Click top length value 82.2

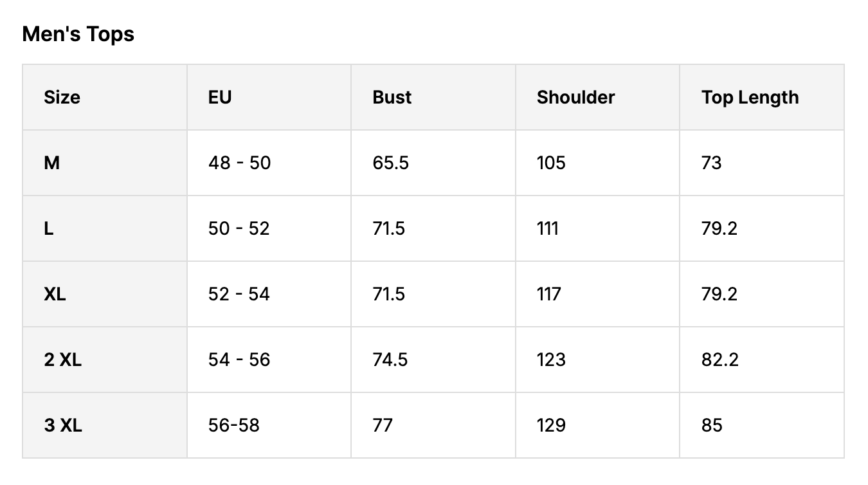(x=719, y=360)
